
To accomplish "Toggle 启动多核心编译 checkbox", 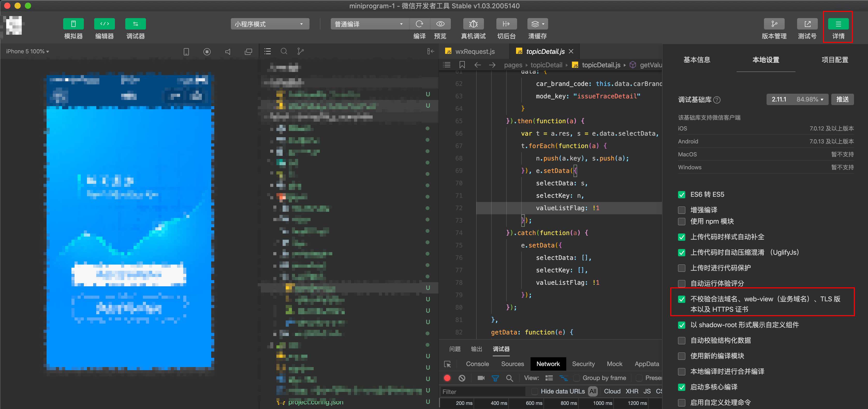I will point(681,387).
